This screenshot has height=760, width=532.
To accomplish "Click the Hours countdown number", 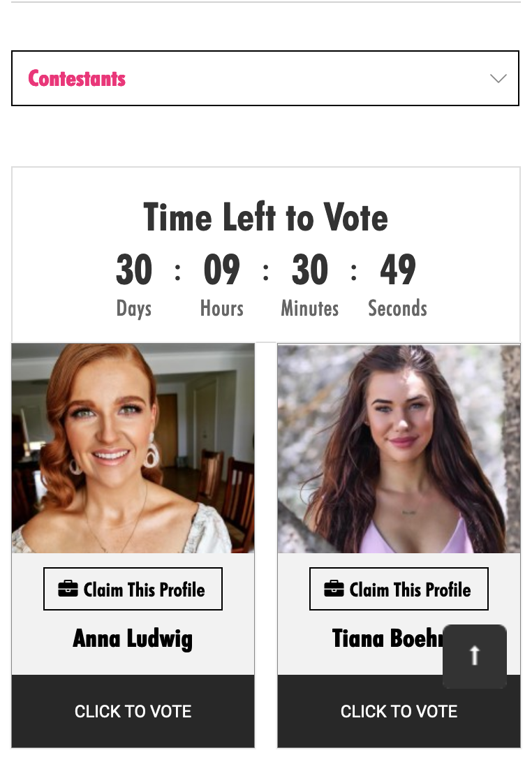I will pos(222,270).
